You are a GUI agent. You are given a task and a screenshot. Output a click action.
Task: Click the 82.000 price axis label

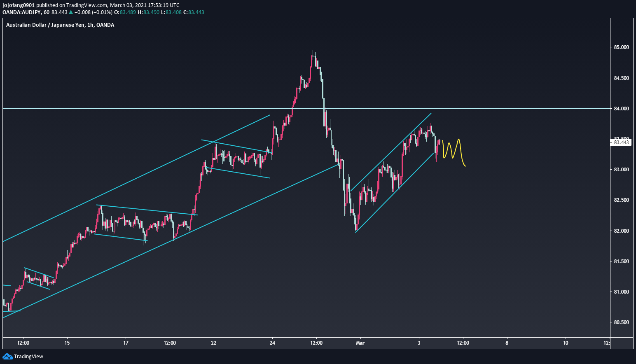621,231
